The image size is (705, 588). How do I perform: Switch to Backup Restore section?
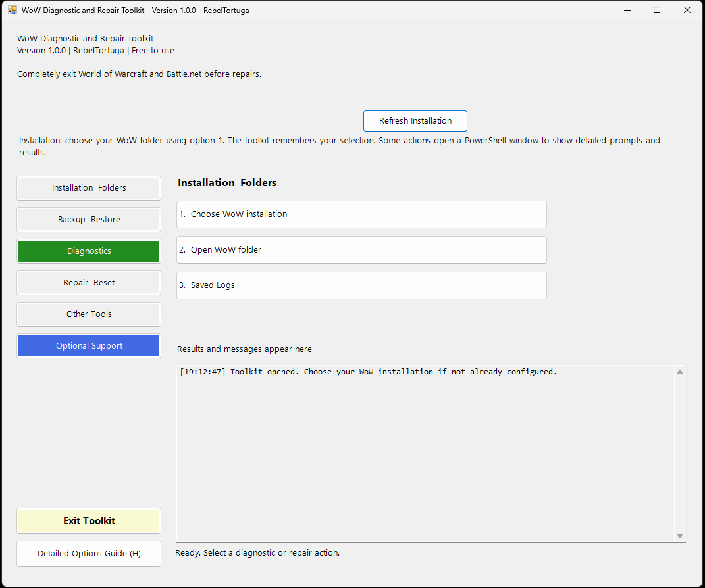click(89, 219)
